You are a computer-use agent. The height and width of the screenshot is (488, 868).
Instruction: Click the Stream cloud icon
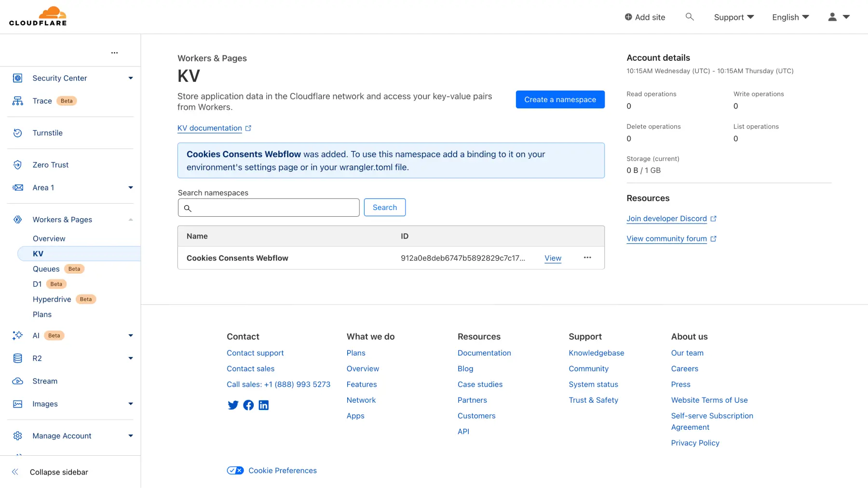(x=18, y=381)
